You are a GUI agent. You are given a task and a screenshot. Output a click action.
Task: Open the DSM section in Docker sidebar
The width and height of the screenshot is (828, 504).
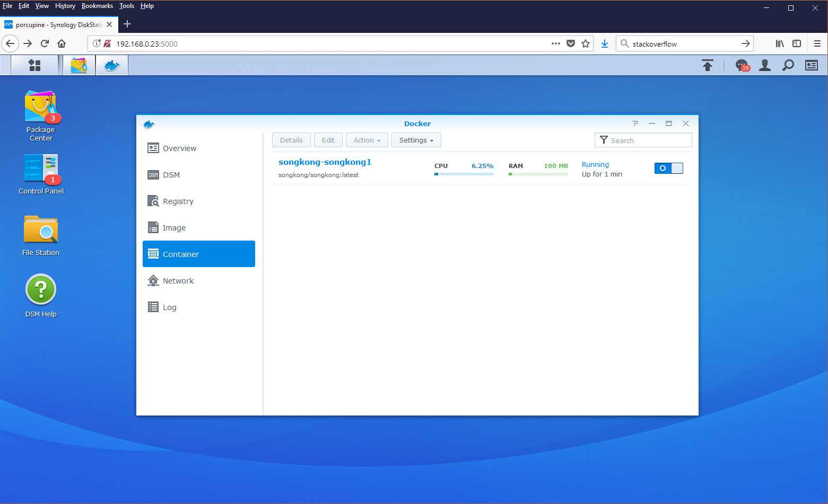point(199,174)
